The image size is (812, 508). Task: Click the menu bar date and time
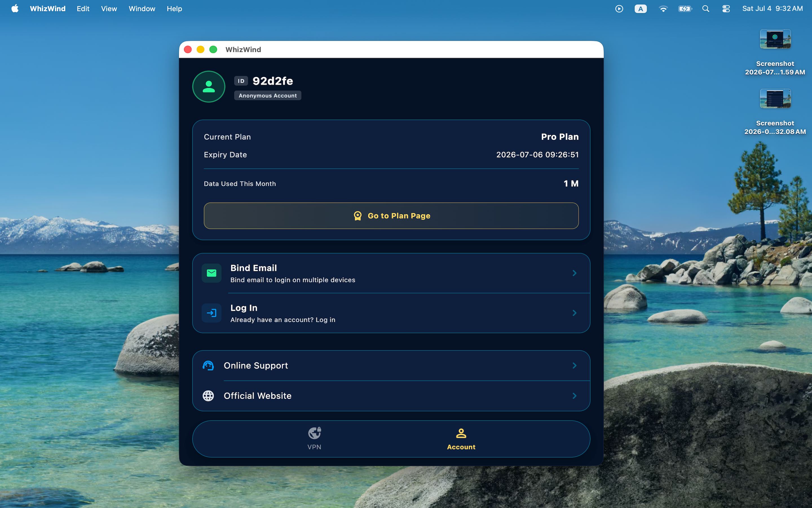click(x=773, y=9)
